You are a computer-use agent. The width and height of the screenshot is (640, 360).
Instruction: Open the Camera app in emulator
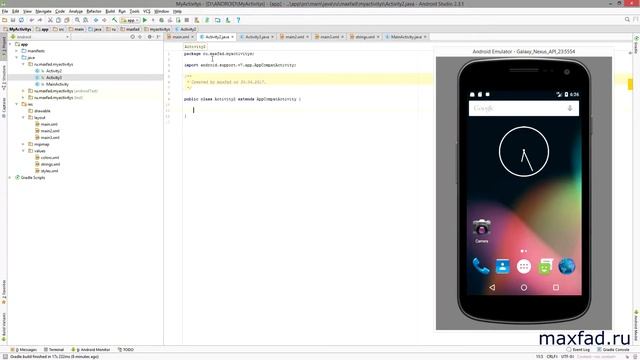482,231
